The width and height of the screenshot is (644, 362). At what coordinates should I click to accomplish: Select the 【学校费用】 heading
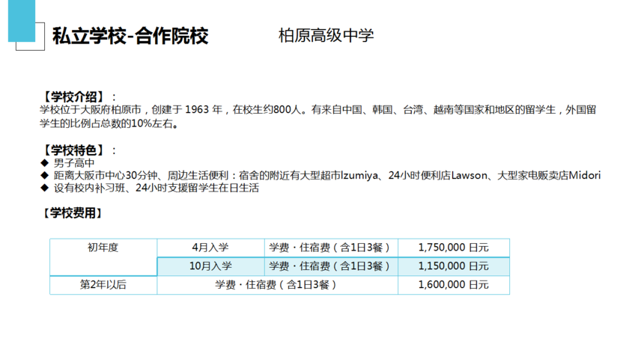(x=73, y=213)
